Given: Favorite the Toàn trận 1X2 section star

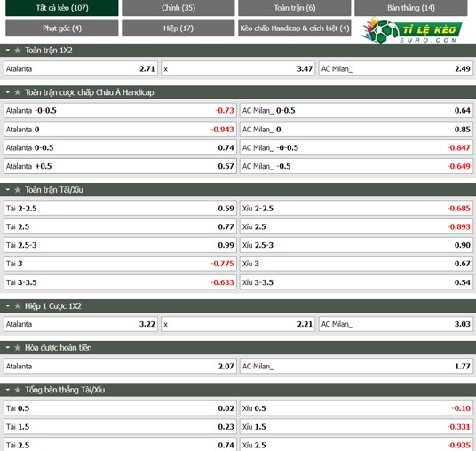Looking at the screenshot, I should point(17,51).
